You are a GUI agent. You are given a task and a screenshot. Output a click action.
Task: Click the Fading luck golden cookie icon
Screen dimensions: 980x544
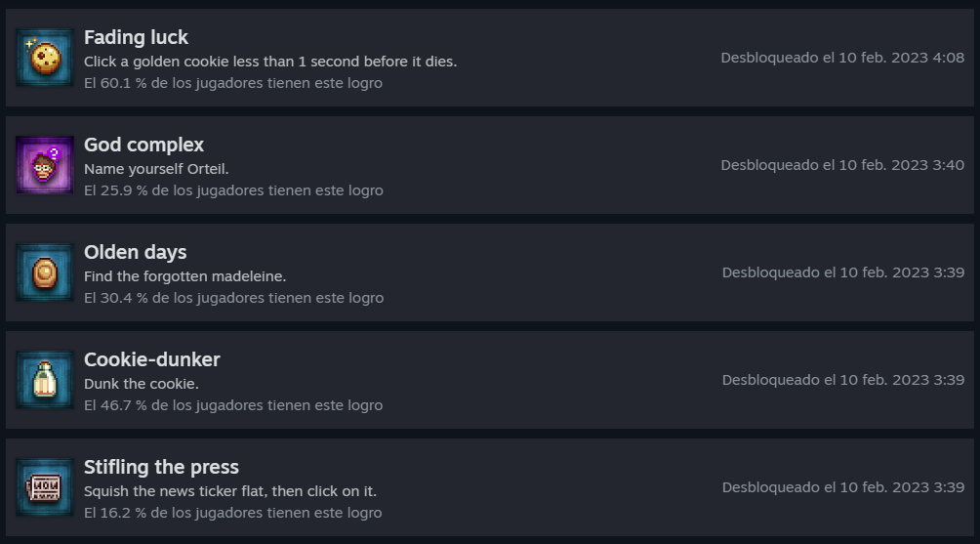45,58
